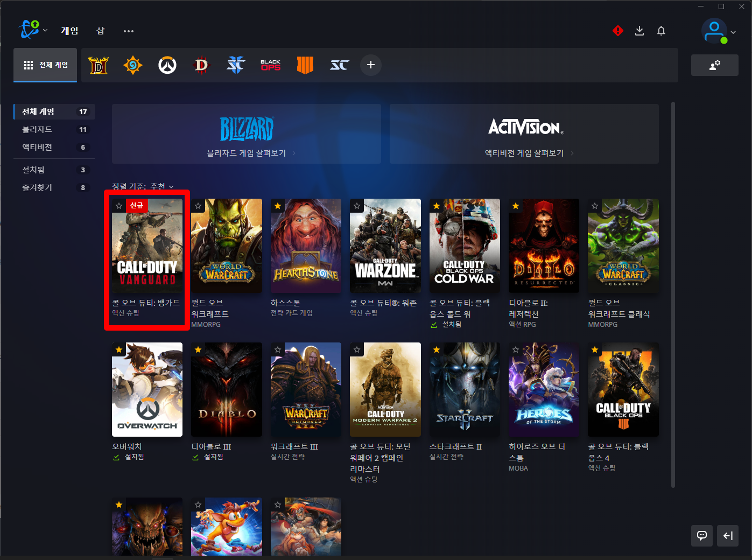Select 액티비전 filter in sidebar
Viewport: 752px width, 560px height.
(54, 147)
